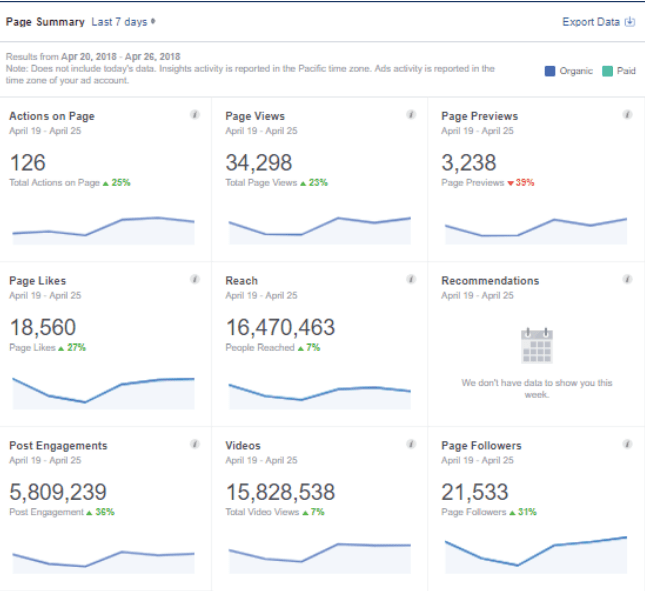The height and width of the screenshot is (591, 645).
Task: Click the Page Followers trend chart
Action: (535, 552)
